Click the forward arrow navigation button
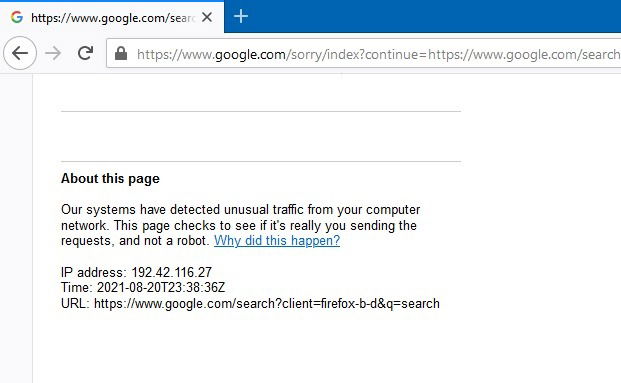The height and width of the screenshot is (383, 621). (x=53, y=53)
